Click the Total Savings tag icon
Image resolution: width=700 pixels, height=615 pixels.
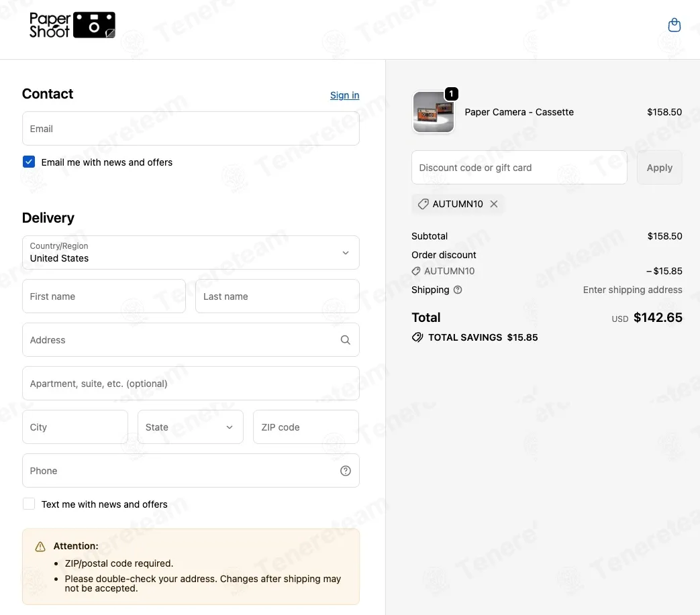[417, 337]
